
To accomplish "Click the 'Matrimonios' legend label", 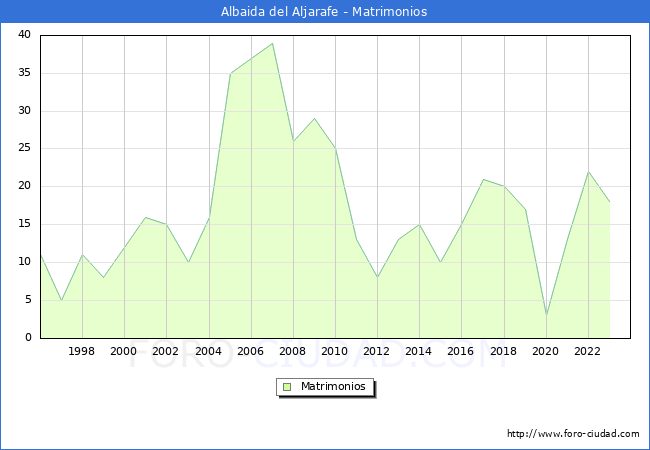I will pyautogui.click(x=333, y=387).
